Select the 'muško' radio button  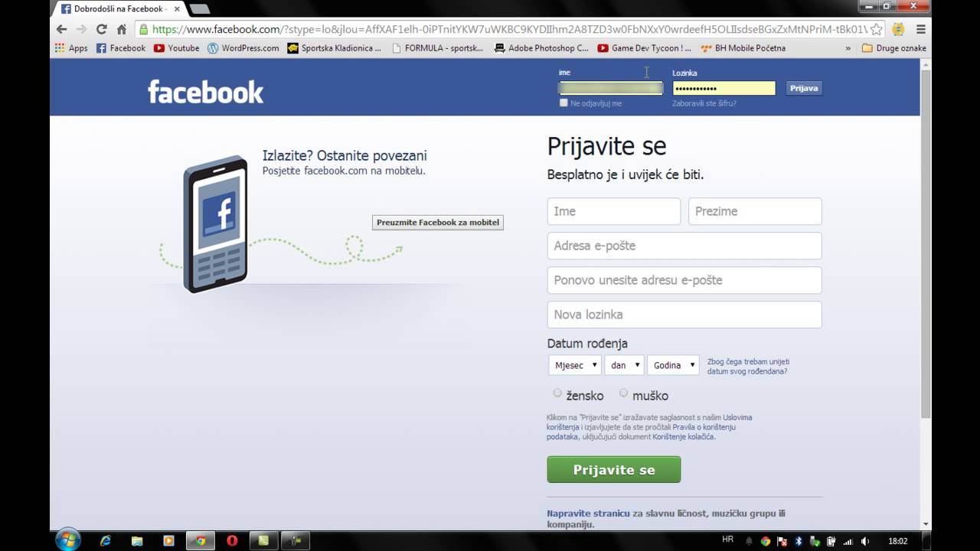[624, 393]
